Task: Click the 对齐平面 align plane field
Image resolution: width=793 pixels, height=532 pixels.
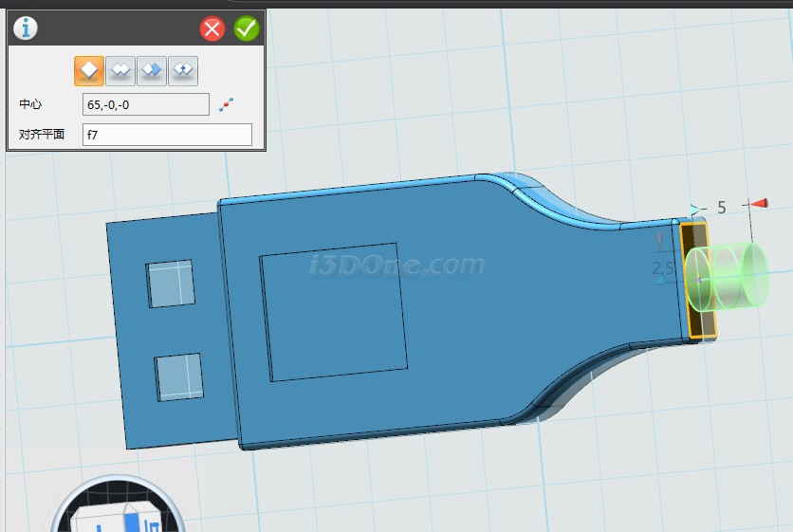Action: pos(167,135)
